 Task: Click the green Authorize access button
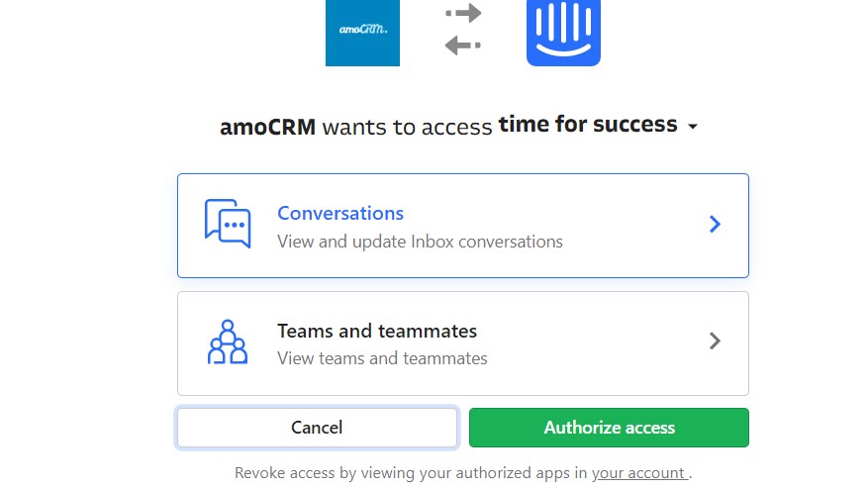coord(609,428)
